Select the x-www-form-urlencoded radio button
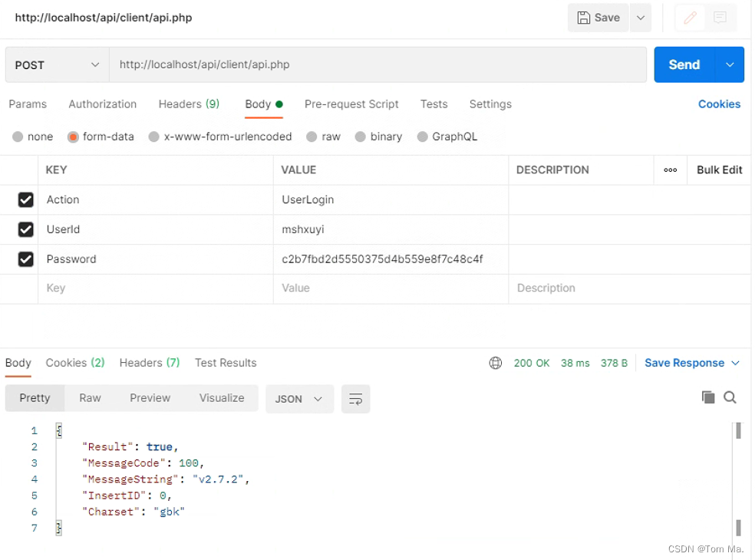This screenshot has width=755, height=560. pos(154,137)
